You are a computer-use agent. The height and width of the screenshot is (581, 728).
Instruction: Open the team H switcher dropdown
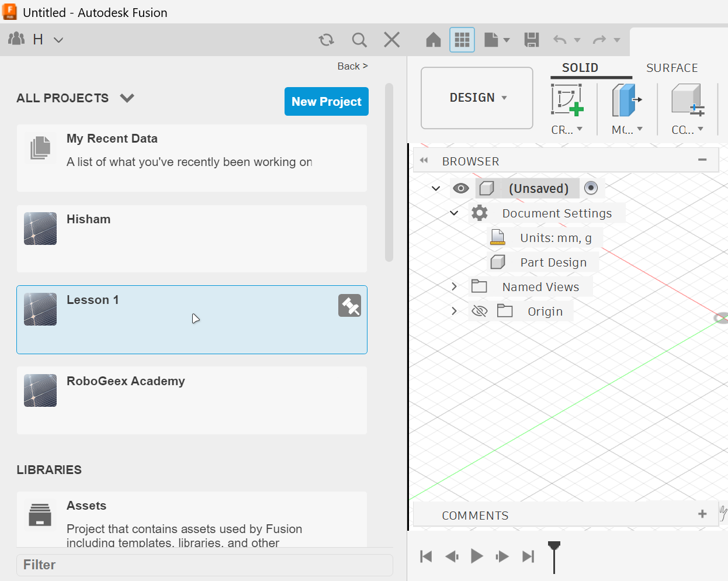58,40
